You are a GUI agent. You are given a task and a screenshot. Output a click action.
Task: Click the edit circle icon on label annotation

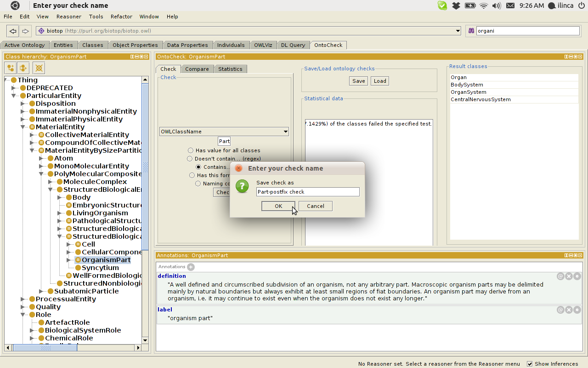coord(577,310)
